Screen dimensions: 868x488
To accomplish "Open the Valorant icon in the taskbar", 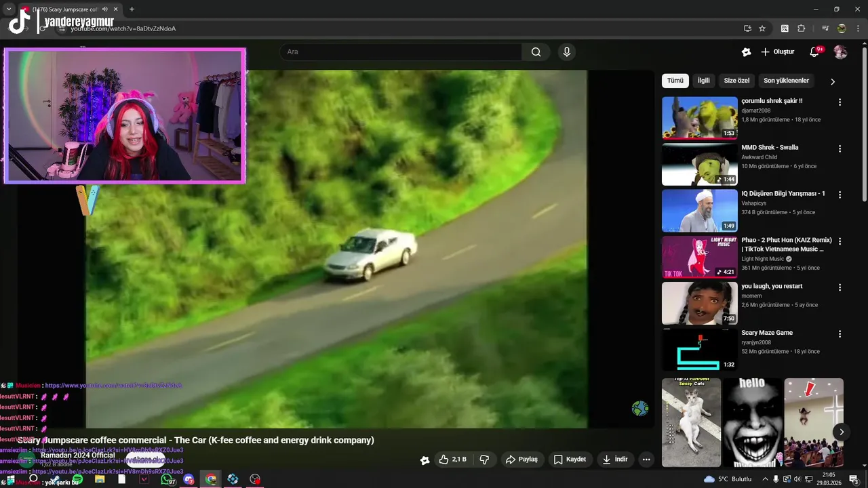I will tap(144, 479).
